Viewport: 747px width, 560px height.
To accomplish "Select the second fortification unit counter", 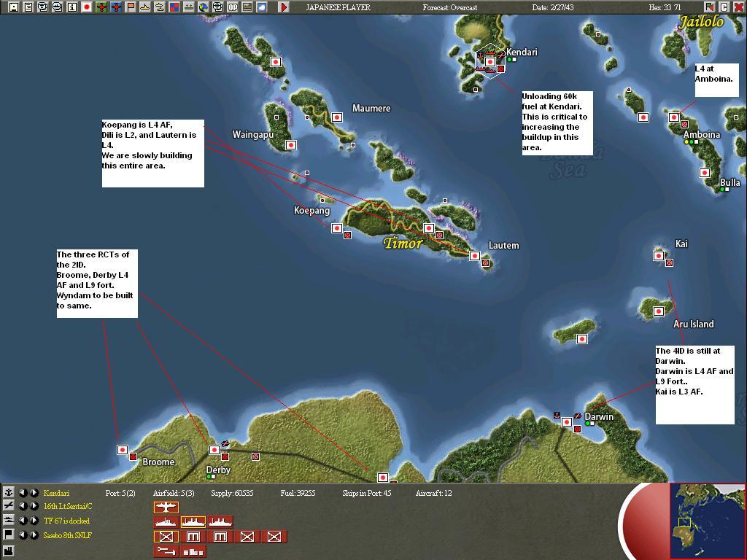I will tap(220, 537).
